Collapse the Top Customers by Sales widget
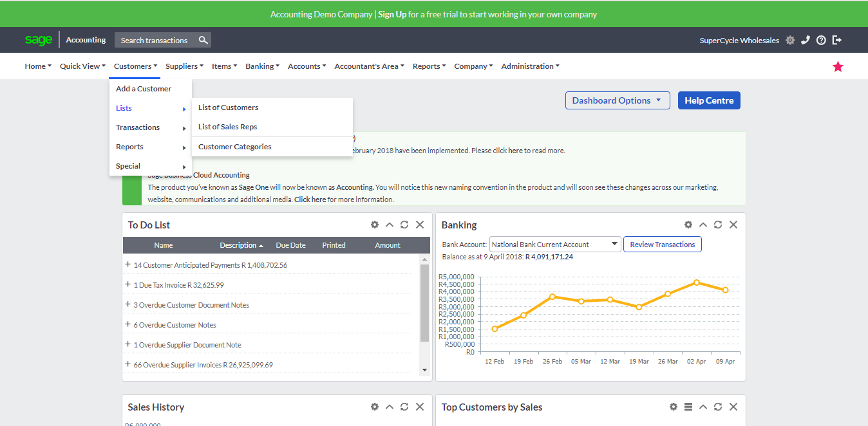The width and height of the screenshot is (868, 426). (x=703, y=407)
